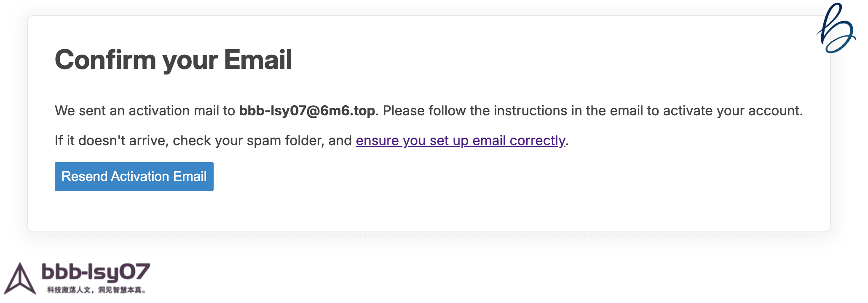
Task: Open the 'ensure you set up email correctly' link
Action: click(460, 141)
